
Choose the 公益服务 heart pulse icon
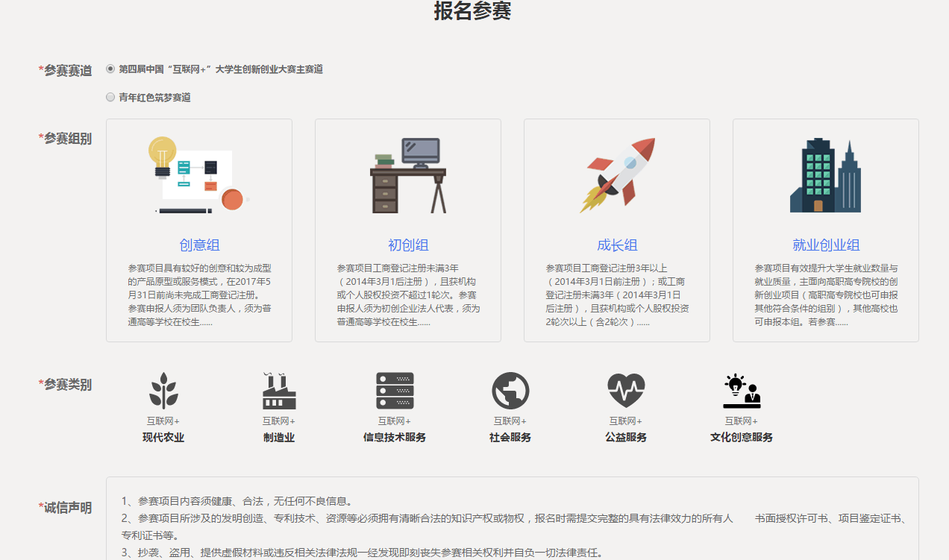pos(626,391)
